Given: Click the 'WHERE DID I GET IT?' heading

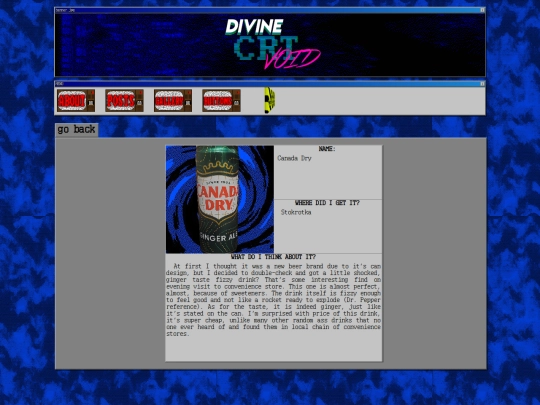Looking at the screenshot, I should (327, 203).
